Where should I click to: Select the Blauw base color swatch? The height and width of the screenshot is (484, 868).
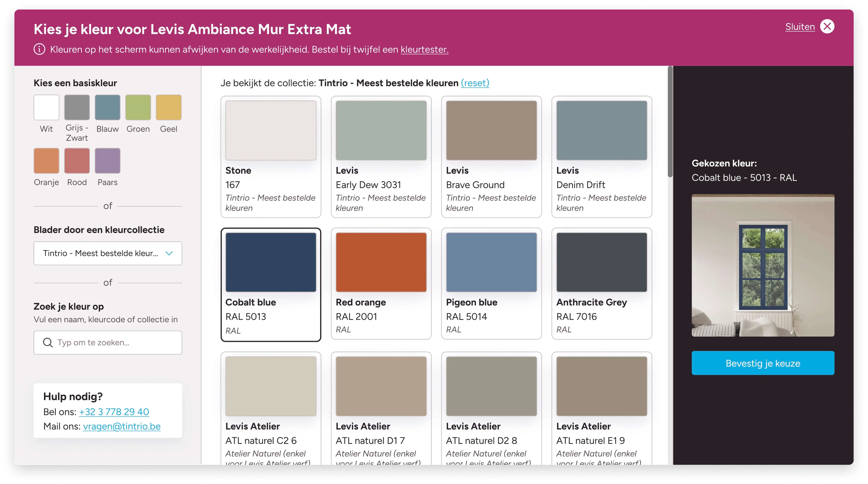tap(107, 107)
